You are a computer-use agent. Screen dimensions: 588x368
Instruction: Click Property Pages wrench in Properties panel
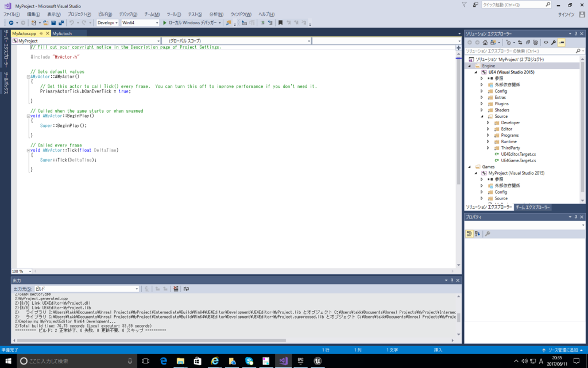pos(488,233)
